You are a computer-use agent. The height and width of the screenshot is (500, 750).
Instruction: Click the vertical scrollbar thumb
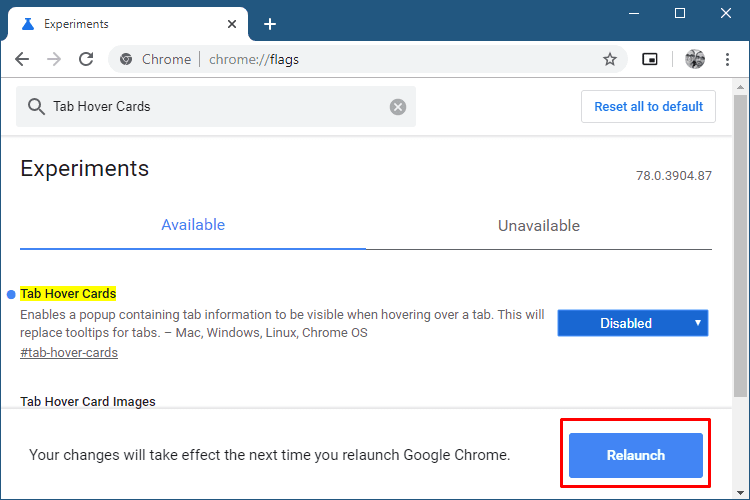pos(740,245)
